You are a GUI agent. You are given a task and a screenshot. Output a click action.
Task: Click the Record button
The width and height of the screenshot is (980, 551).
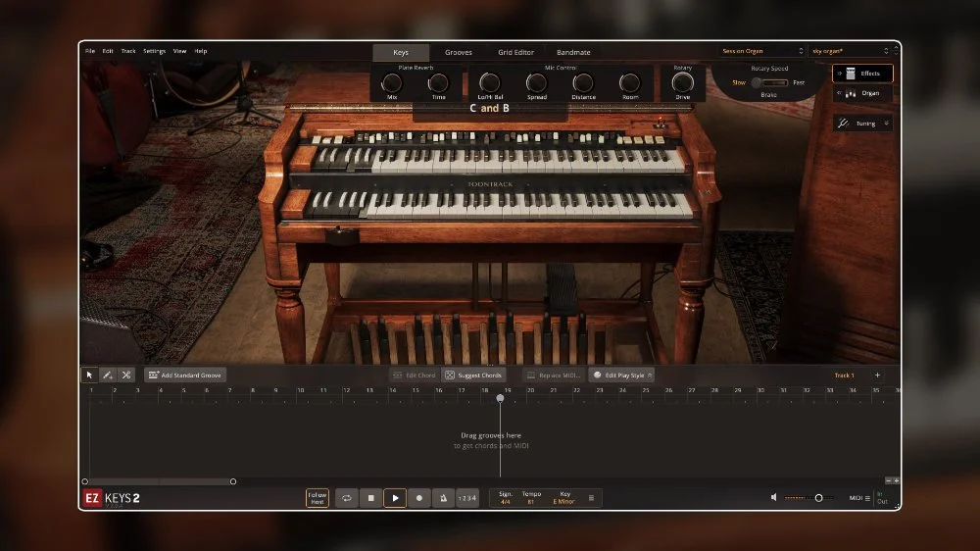point(419,498)
